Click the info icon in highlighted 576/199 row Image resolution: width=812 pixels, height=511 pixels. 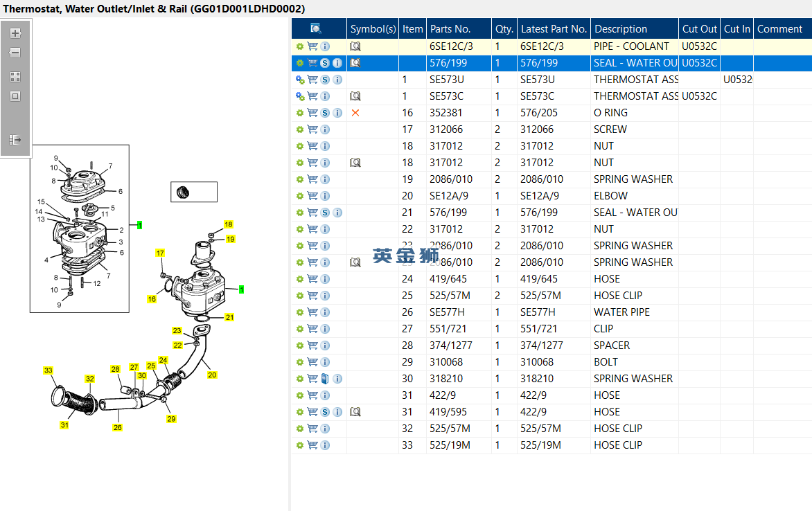[x=337, y=62]
